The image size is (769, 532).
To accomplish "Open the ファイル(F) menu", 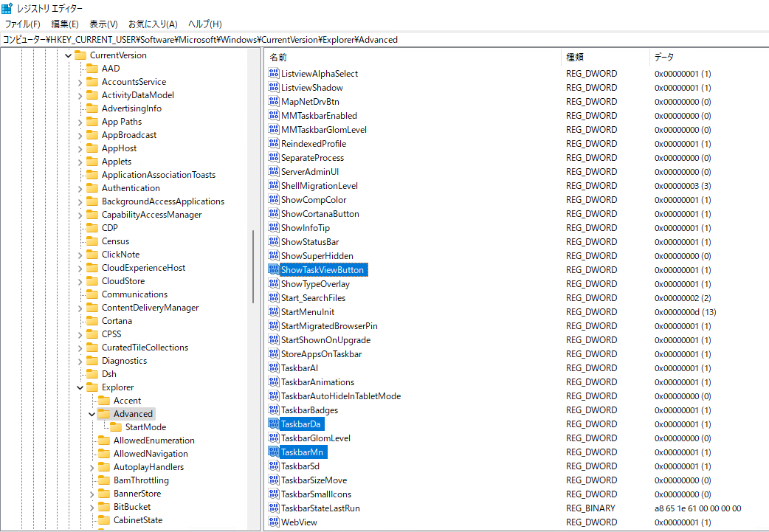I will coord(23,24).
